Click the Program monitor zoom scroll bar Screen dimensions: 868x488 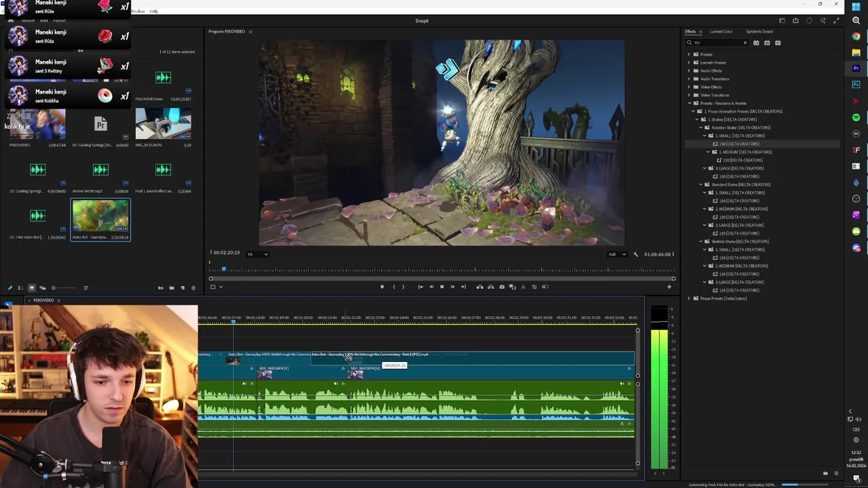point(442,279)
